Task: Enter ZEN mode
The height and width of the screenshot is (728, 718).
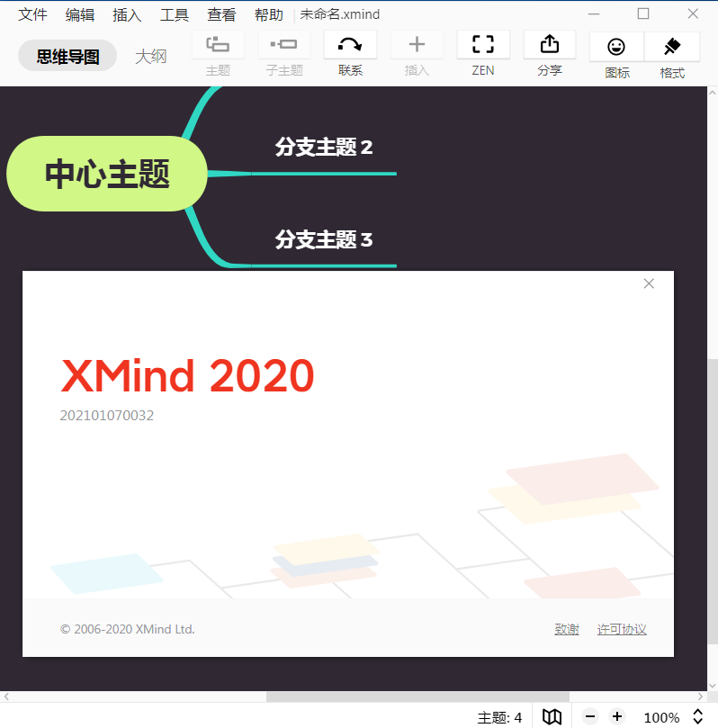Action: 483,45
